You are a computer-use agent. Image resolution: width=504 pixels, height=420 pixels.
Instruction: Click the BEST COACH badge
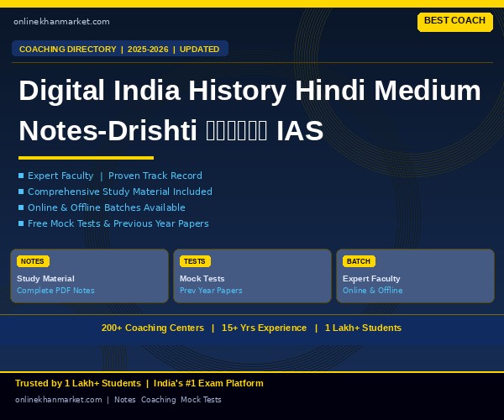coord(454,22)
